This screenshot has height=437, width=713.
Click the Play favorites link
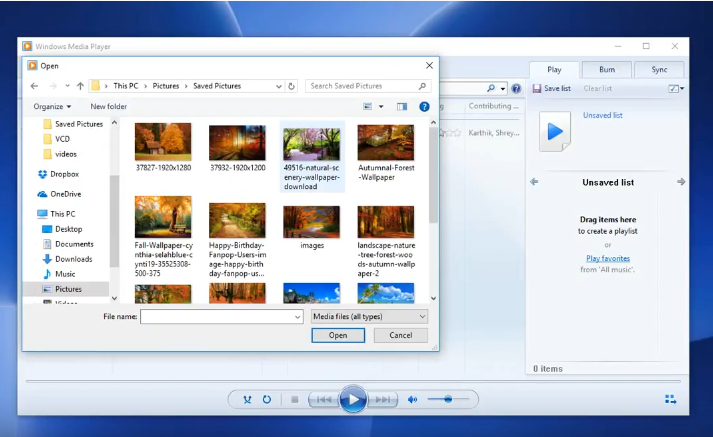607,258
